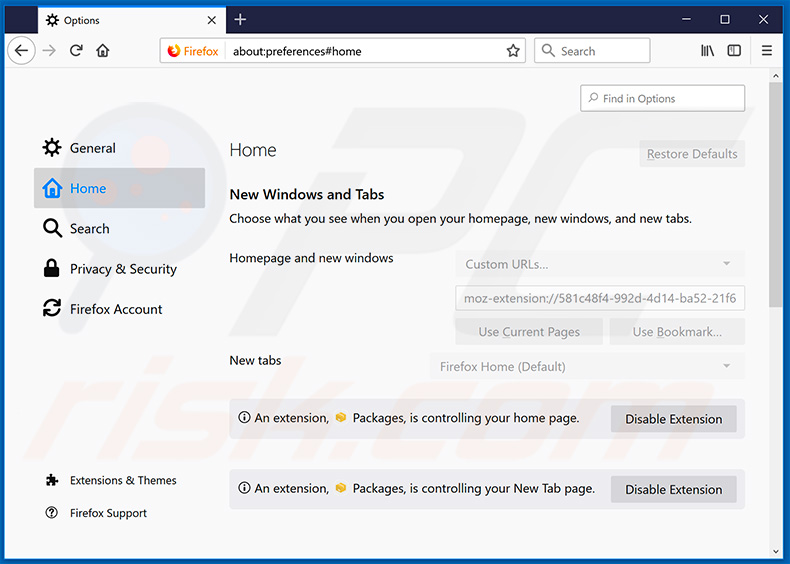
Task: Open the Firefox hamburger menu
Action: click(x=766, y=50)
